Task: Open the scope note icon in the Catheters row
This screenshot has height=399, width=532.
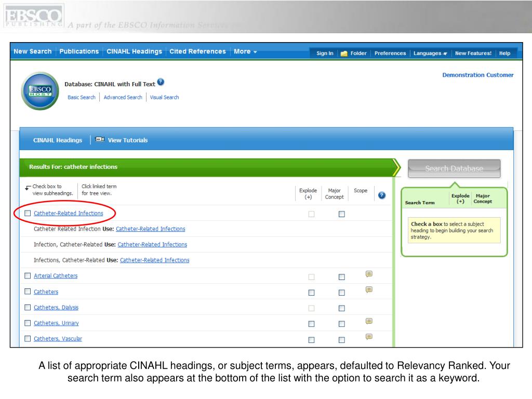Action: coord(369,289)
